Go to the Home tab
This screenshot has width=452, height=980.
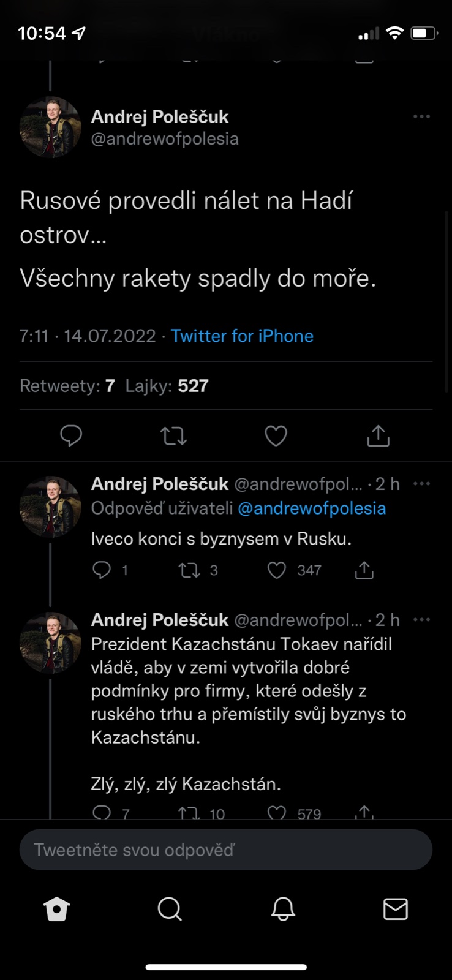(57, 909)
